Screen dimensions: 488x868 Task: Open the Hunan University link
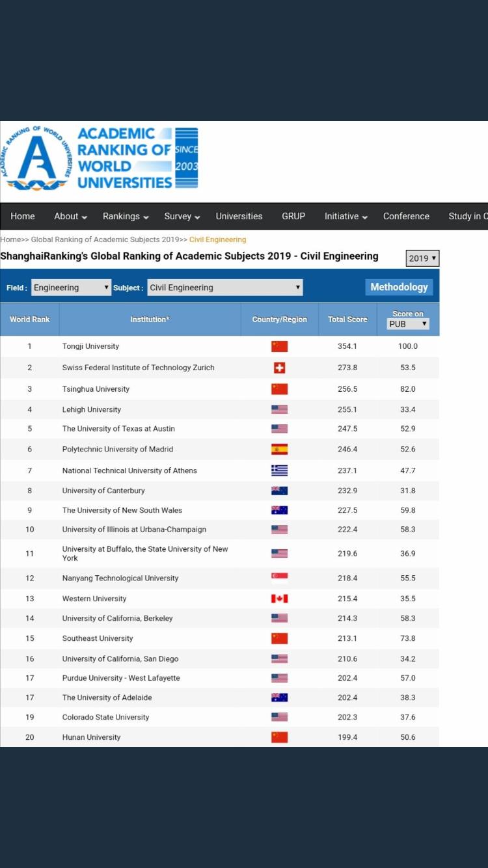pyautogui.click(x=91, y=737)
